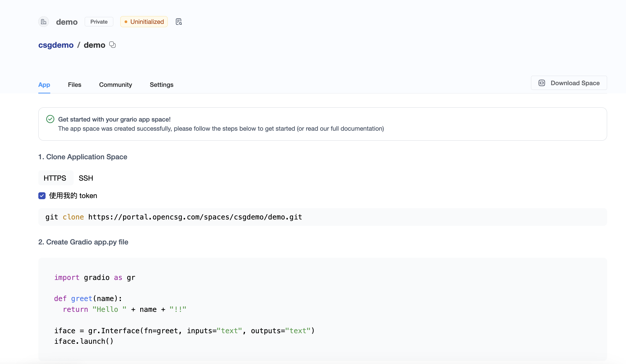626x364 pixels.
Task: Click the code brackets icon in Download Space
Action: tap(542, 83)
